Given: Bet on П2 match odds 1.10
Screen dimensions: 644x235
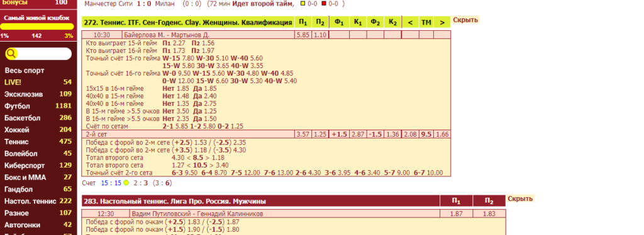Looking at the screenshot, I should [320, 35].
